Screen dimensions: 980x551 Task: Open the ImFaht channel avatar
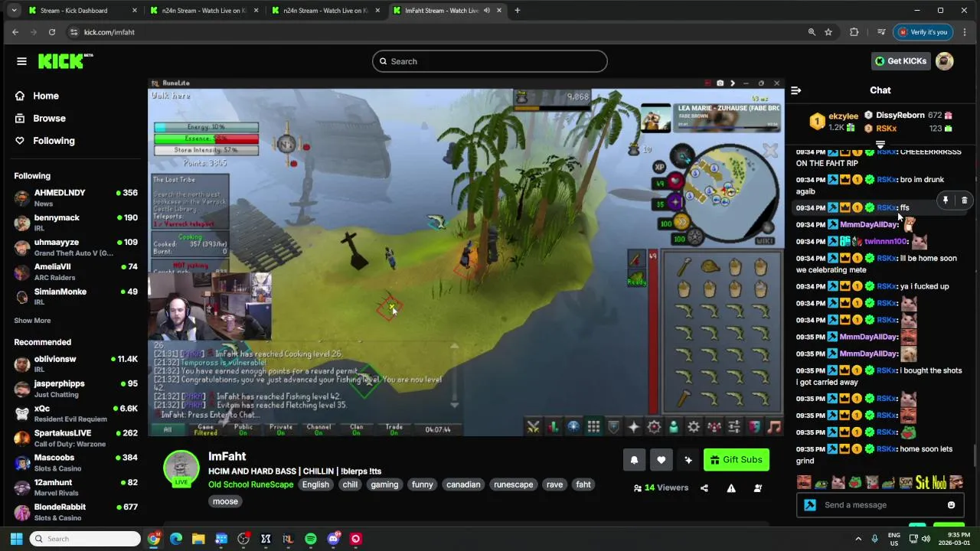181,468
